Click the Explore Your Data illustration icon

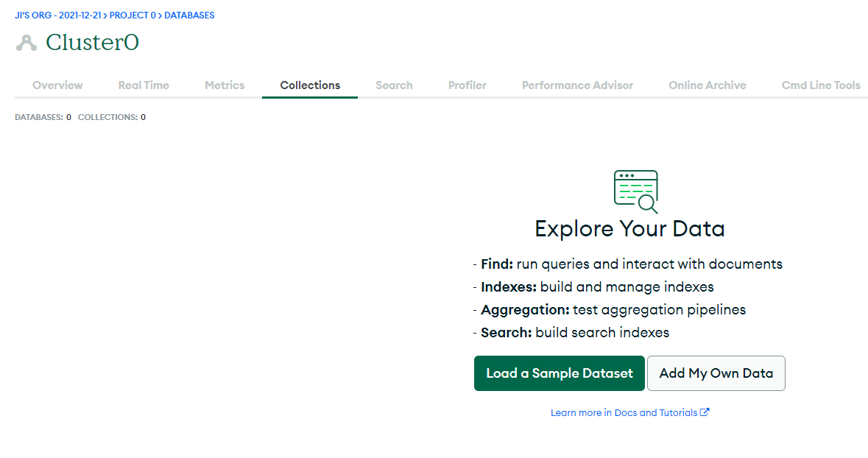(636, 191)
